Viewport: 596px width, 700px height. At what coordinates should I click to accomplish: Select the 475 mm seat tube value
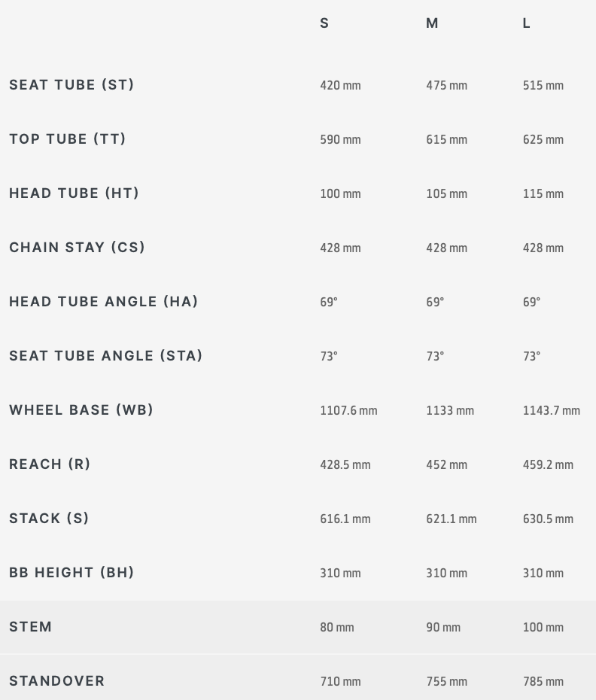click(x=446, y=85)
